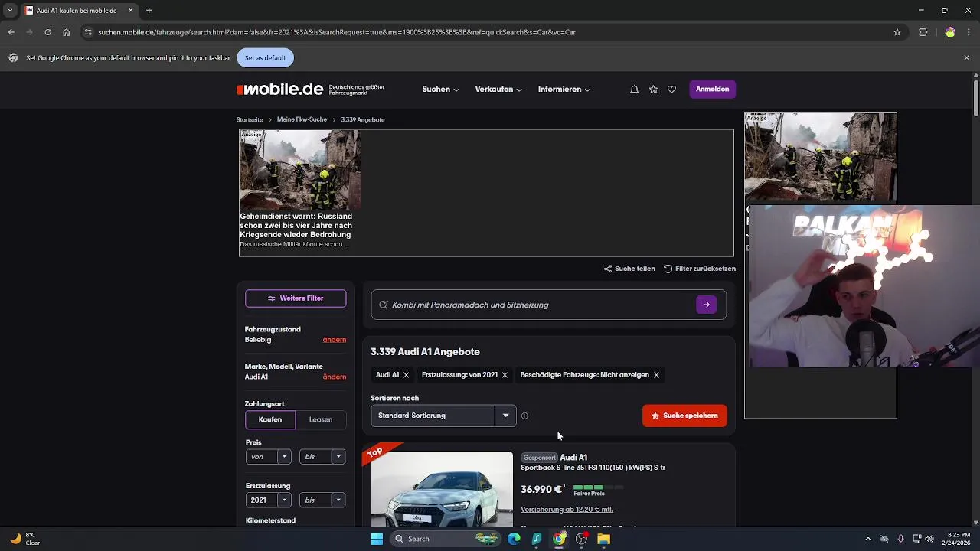Open the Suchen navigation menu
980x551 pixels.
(440, 90)
